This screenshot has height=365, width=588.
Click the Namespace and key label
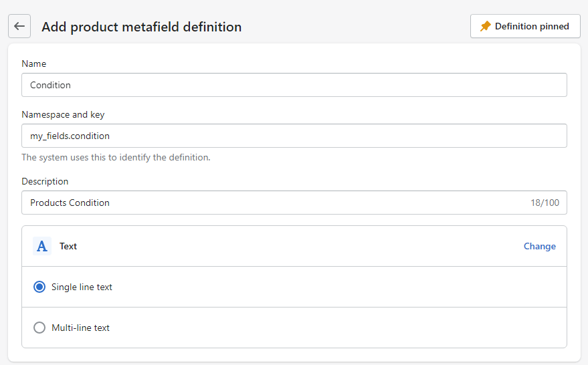click(63, 114)
